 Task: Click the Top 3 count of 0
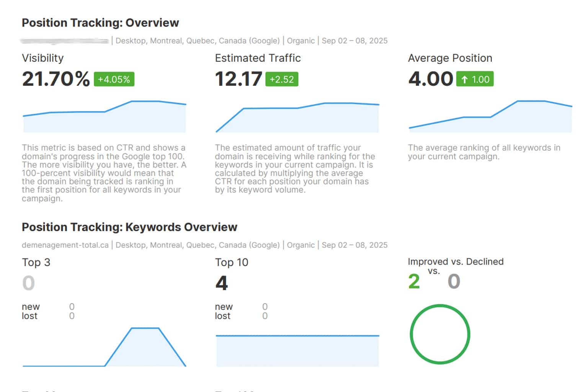pyautogui.click(x=29, y=283)
